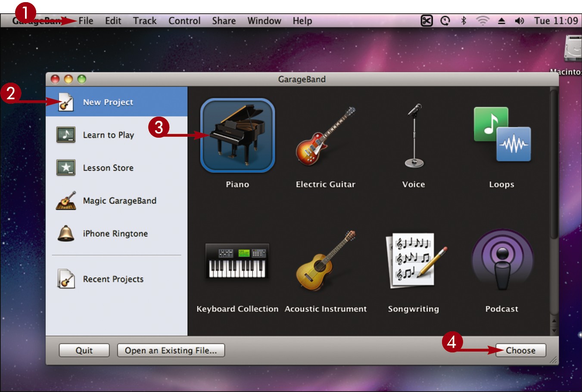Image resolution: width=582 pixels, height=392 pixels.
Task: Click the volume speaker icon in menu bar
Action: click(520, 20)
